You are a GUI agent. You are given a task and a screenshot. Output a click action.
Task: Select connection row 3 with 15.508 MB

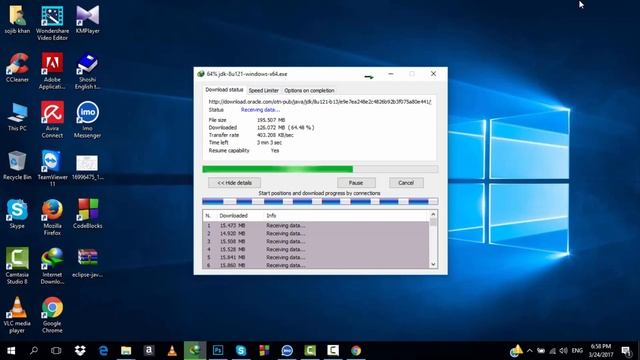[316, 241]
